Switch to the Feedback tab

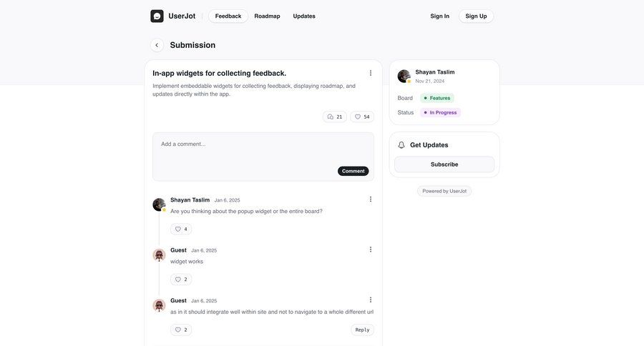pyautogui.click(x=228, y=16)
